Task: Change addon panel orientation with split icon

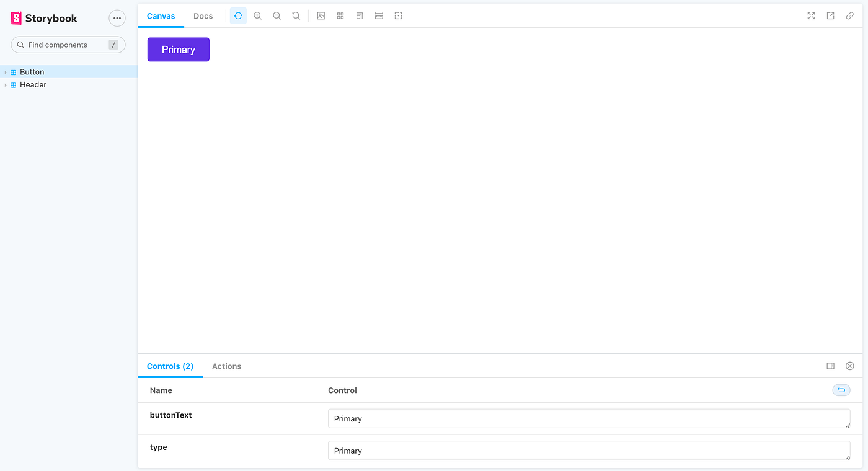Action: pos(830,366)
